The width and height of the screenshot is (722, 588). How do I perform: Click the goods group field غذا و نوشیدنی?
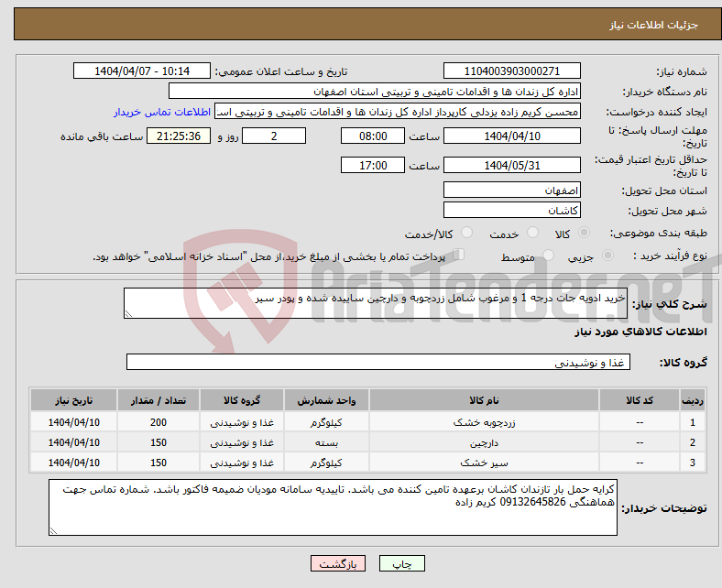pyautogui.click(x=378, y=362)
